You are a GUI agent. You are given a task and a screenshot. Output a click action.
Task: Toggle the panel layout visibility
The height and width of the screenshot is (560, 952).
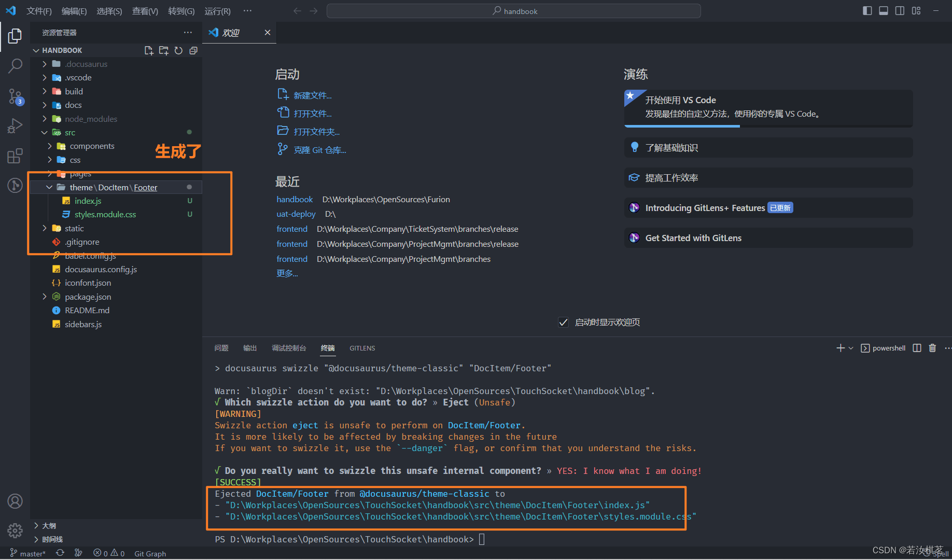point(883,10)
